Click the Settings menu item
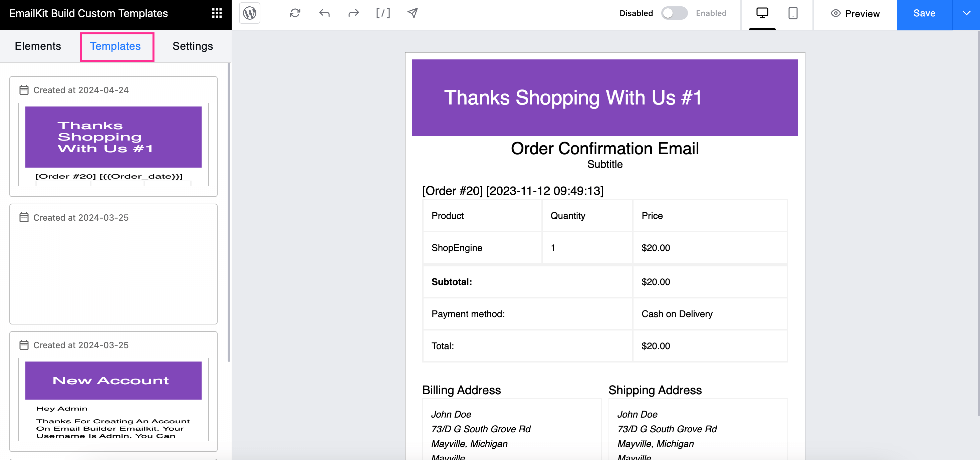 click(x=193, y=46)
